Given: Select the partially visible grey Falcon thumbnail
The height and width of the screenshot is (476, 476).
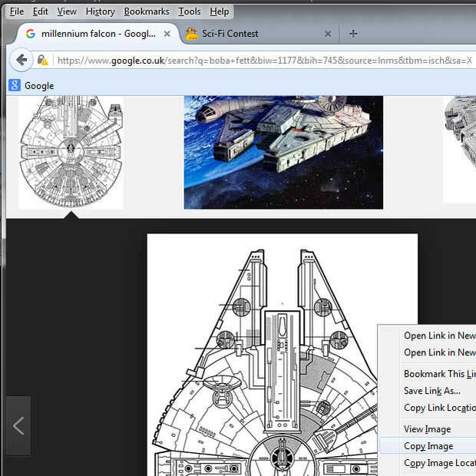Looking at the screenshot, I should (x=460, y=149).
